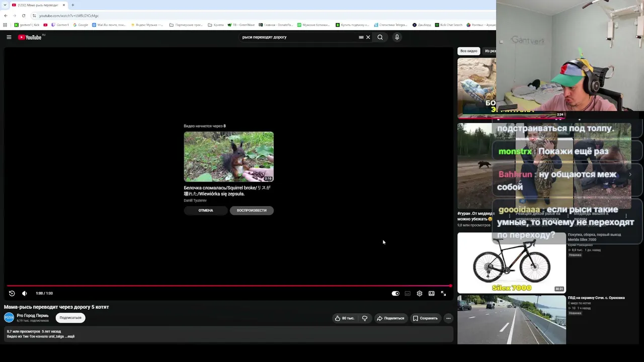Open a new browser tab

(x=72, y=5)
